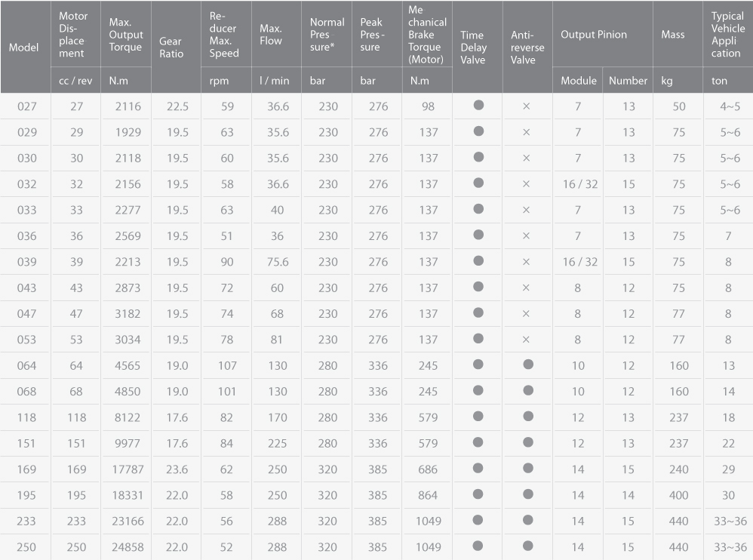753x560 pixels.
Task: Click Anti-reverse Valve dot for model 233
Action: pyautogui.click(x=528, y=520)
